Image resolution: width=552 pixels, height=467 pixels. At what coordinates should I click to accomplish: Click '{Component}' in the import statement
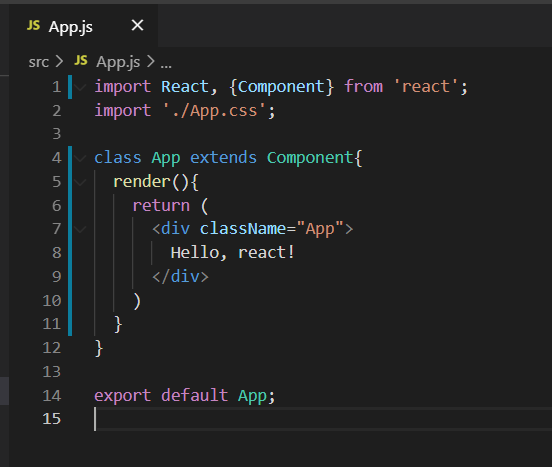point(281,87)
